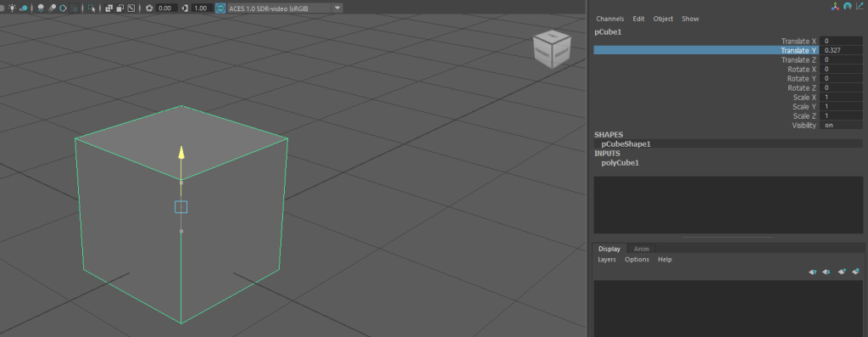Click the yellow Y-axis move arrow
Image resolution: width=868 pixels, height=337 pixels.
[x=181, y=154]
